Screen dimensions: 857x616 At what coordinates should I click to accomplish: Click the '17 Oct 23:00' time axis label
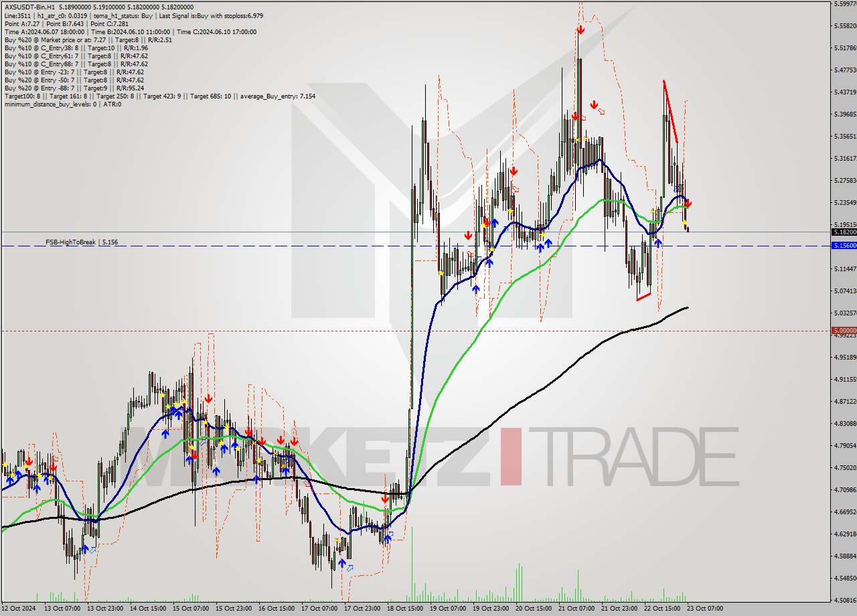coord(362,609)
